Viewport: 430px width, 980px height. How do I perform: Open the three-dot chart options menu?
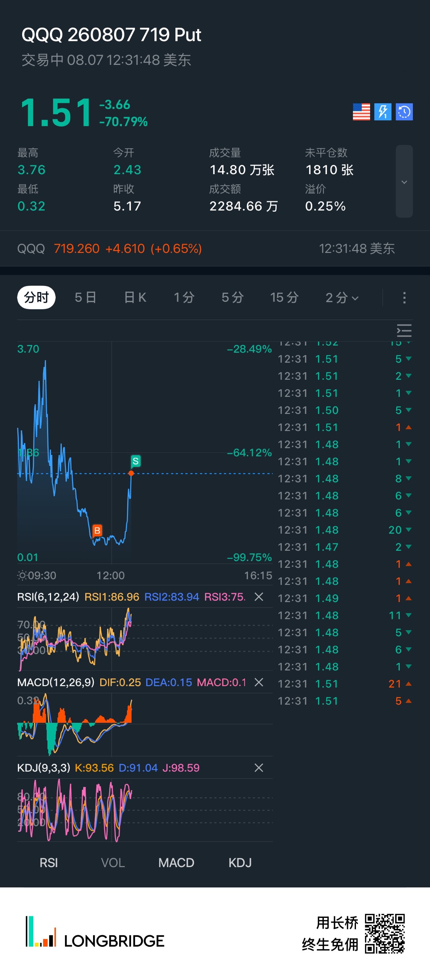point(404,298)
